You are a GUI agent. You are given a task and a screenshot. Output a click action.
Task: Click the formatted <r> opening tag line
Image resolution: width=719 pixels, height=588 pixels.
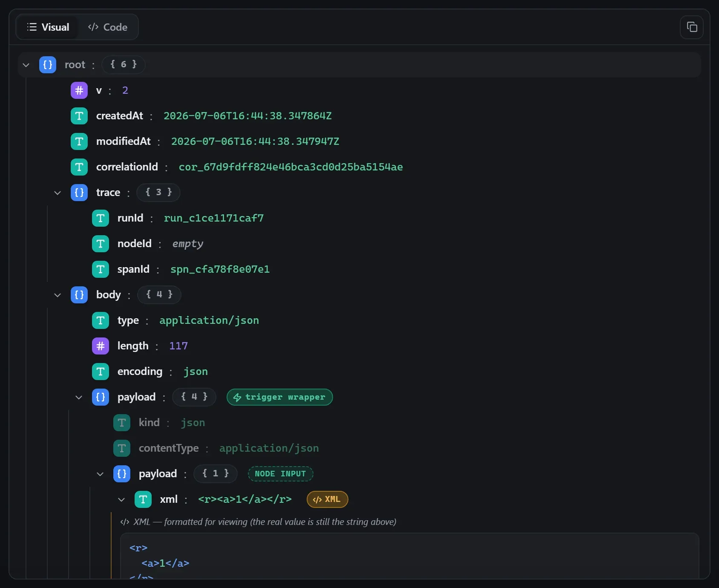(138, 548)
